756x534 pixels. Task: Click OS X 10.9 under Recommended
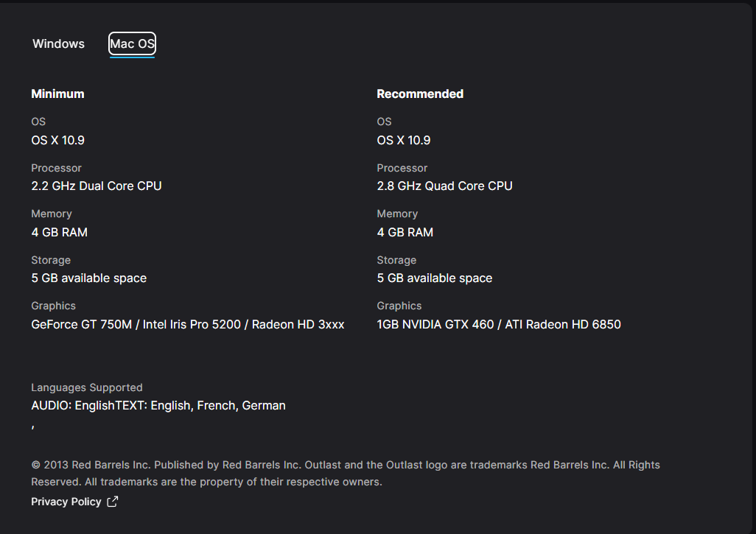[x=404, y=140]
